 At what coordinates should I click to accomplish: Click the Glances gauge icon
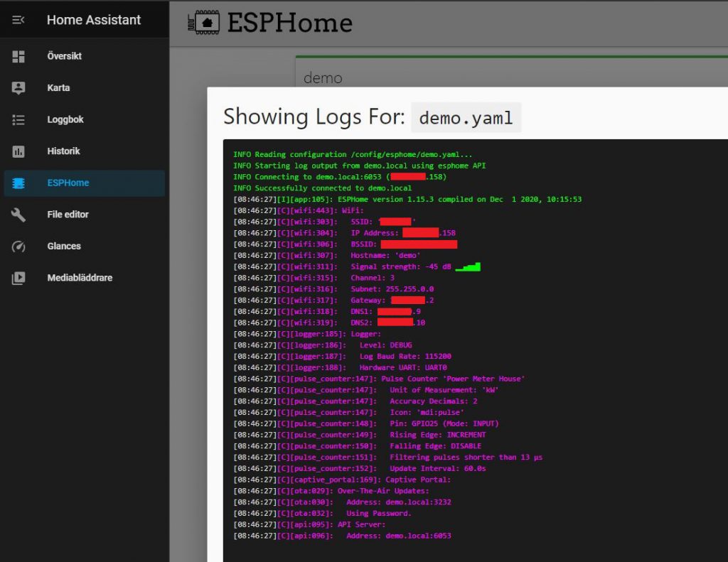click(x=18, y=247)
